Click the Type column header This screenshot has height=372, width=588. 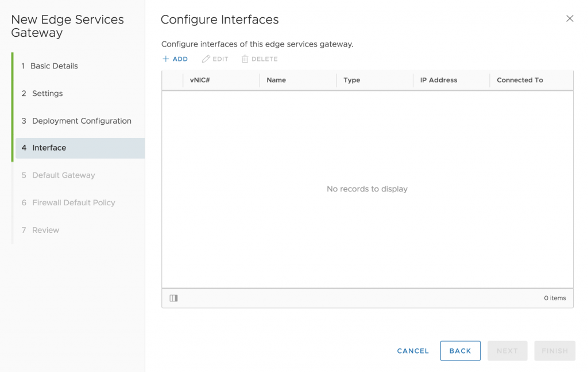pos(375,80)
